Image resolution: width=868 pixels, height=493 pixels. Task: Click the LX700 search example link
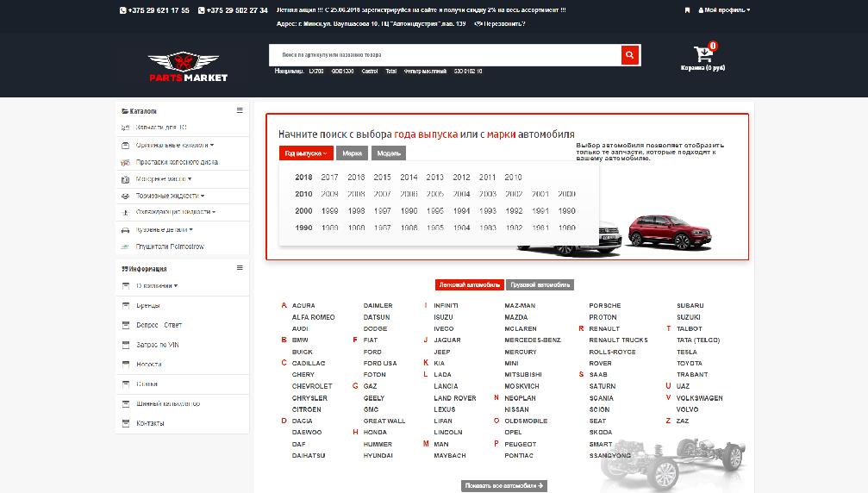tap(316, 72)
